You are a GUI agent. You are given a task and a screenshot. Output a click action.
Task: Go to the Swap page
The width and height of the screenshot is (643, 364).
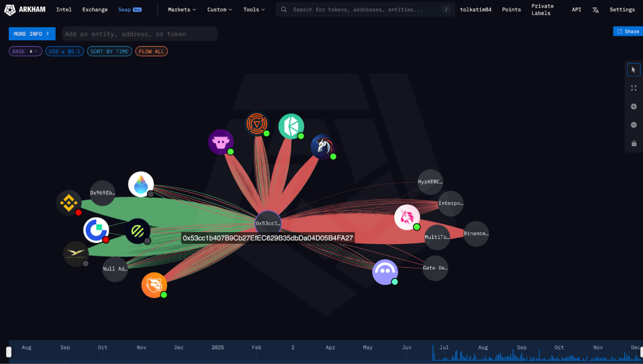tap(124, 10)
